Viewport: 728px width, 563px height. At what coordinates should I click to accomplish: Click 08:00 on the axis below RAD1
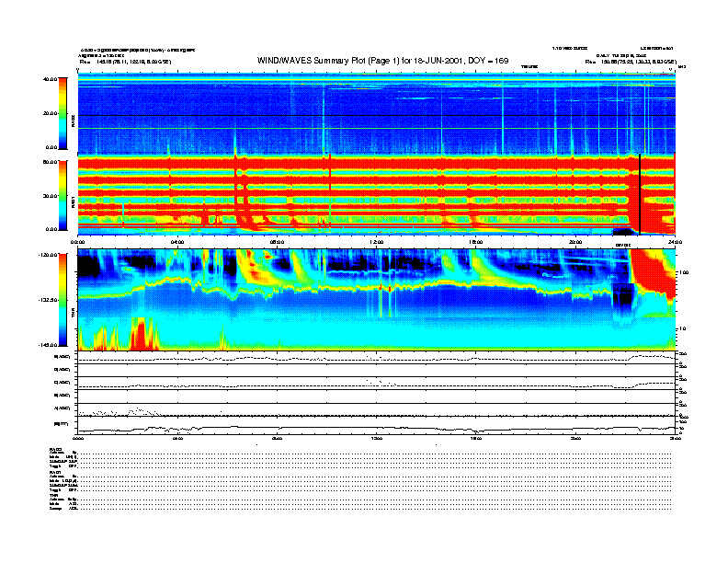pyautogui.click(x=277, y=242)
